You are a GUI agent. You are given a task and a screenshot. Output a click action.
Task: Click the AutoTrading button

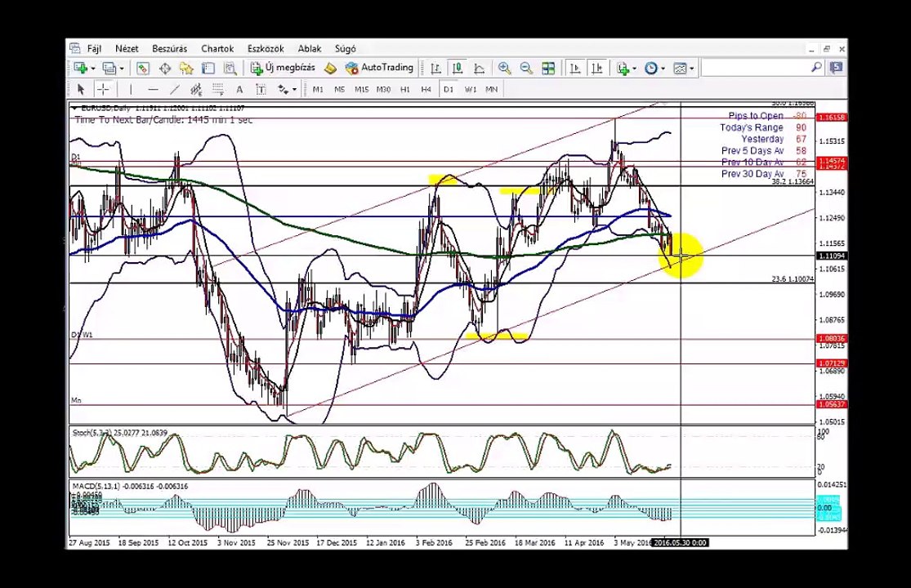[379, 68]
